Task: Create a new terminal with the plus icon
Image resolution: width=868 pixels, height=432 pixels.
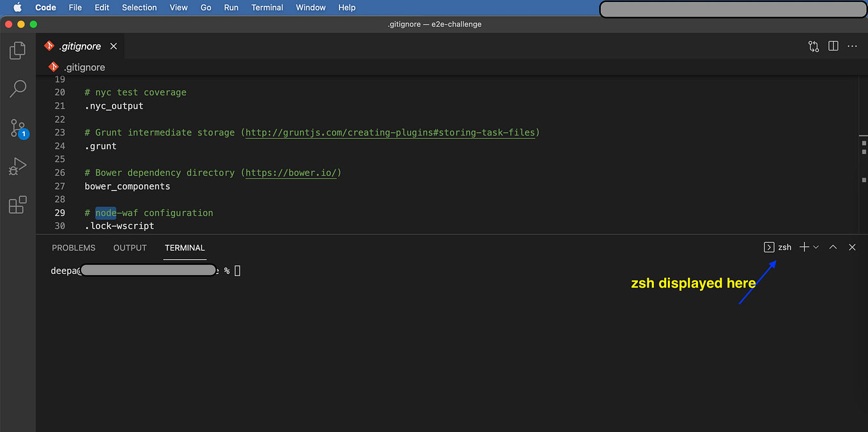Action: point(803,247)
